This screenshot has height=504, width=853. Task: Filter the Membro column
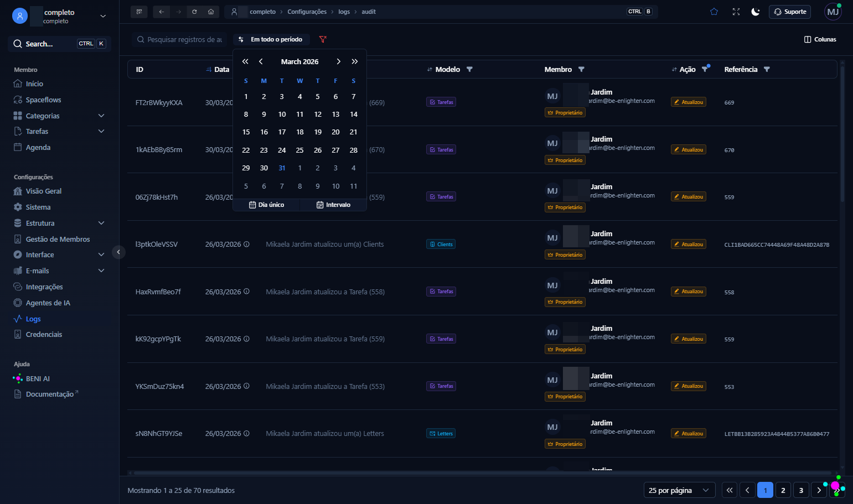(581, 69)
